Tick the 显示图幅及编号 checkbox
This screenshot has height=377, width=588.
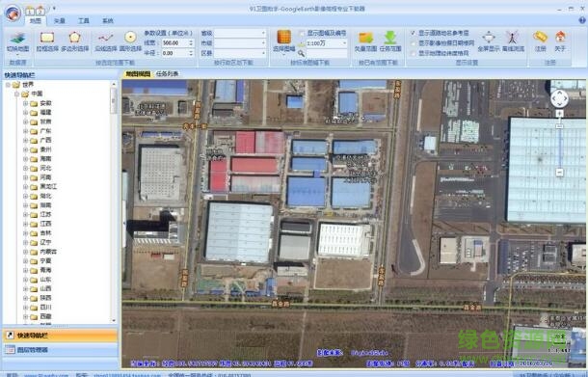pyautogui.click(x=302, y=34)
